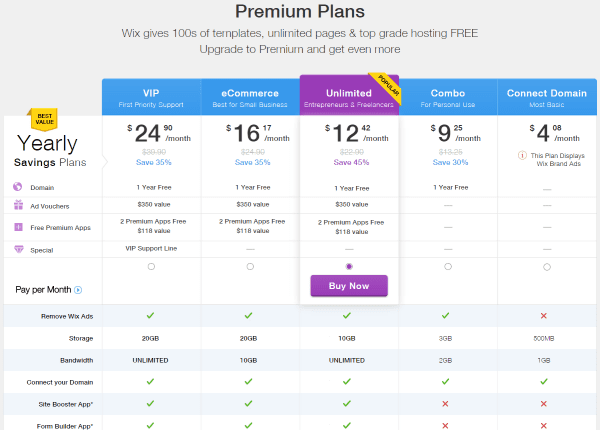Click the Buy Now button

pyautogui.click(x=349, y=286)
